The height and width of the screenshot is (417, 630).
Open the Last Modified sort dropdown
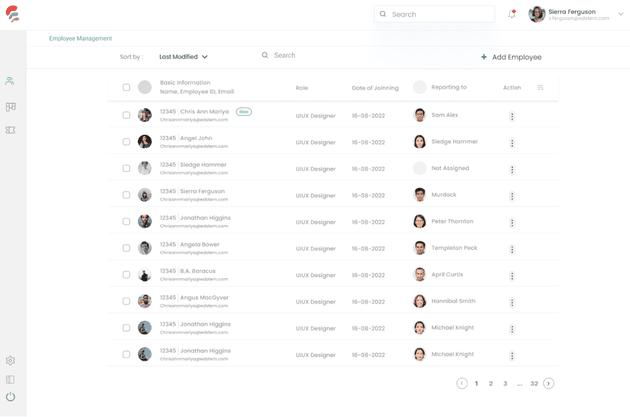(x=183, y=57)
